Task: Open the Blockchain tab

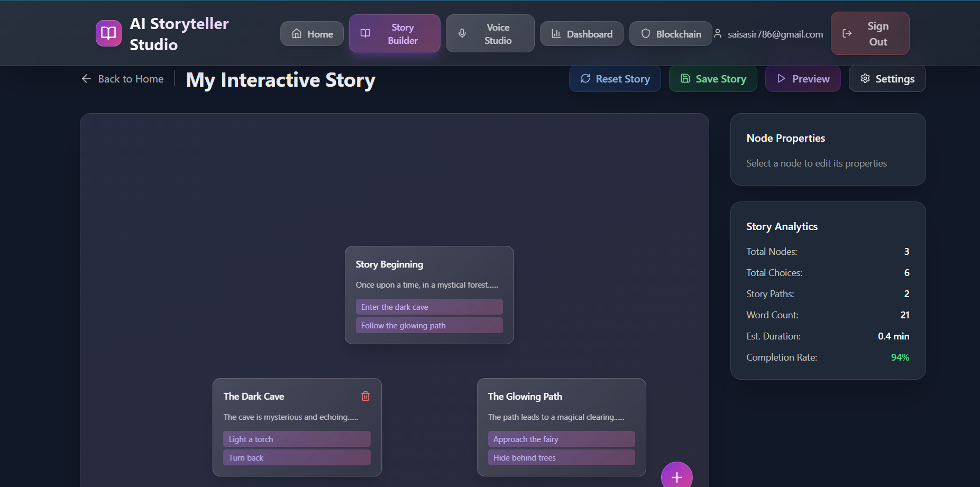Action: tap(671, 34)
